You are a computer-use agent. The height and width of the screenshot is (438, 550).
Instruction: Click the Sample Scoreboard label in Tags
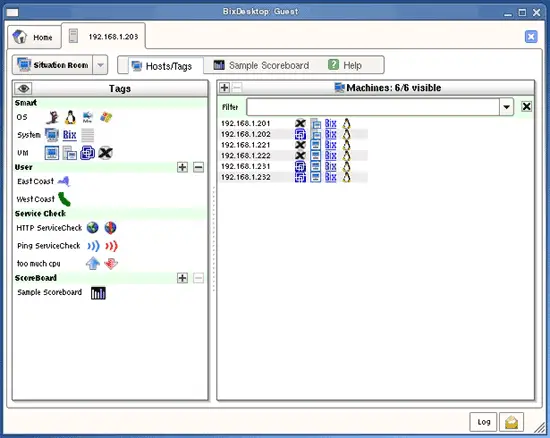coord(49,292)
